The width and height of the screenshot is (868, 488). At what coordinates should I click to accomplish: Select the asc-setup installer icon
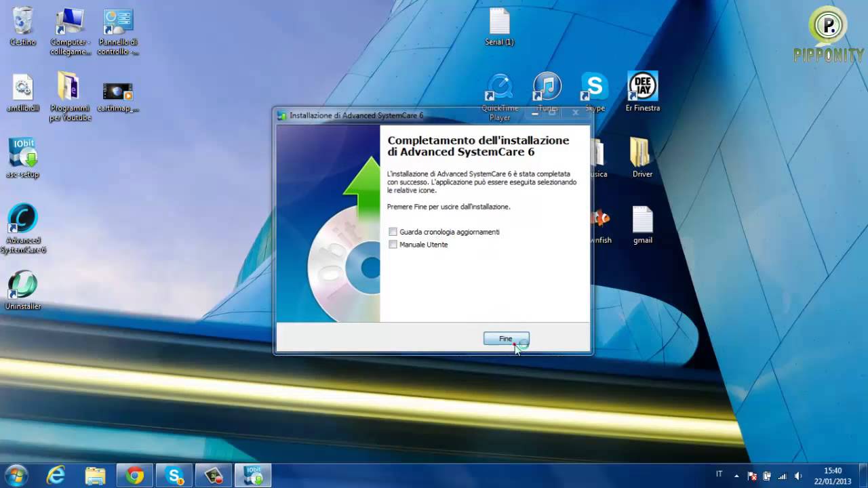[x=23, y=159]
